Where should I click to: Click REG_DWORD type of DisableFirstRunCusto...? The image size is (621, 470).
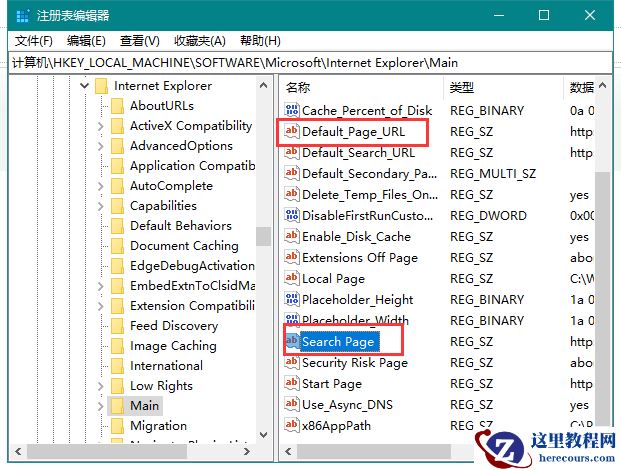pyautogui.click(x=488, y=215)
